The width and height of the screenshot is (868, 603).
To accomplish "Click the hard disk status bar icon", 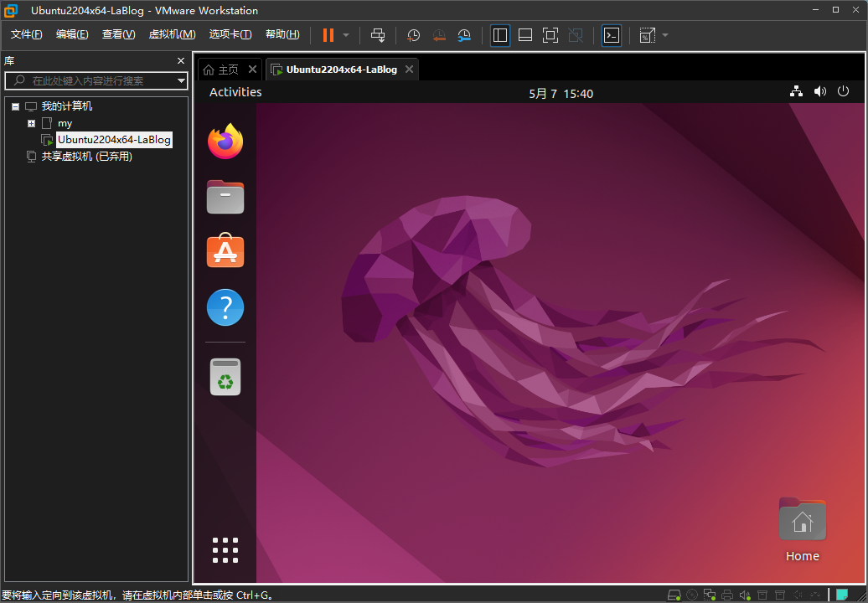I will point(674,595).
